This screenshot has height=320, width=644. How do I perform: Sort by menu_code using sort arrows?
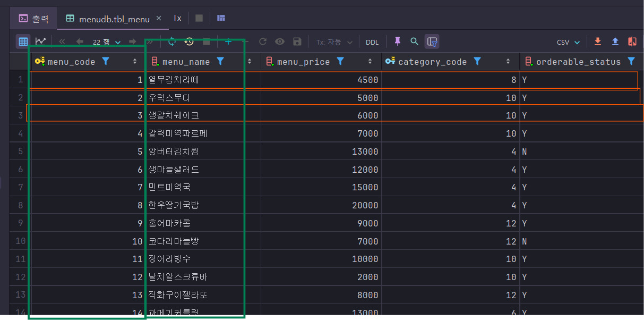pos(135,62)
